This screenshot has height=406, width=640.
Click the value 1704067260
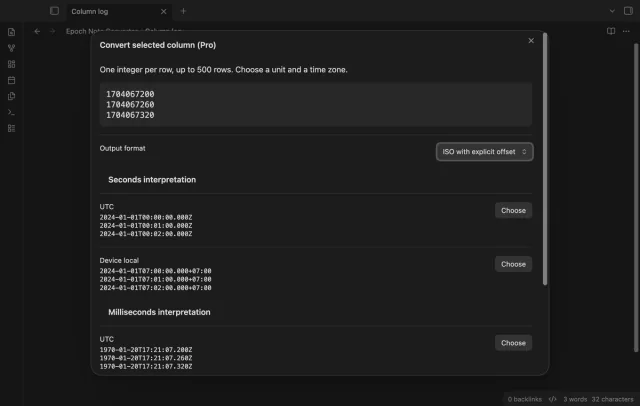click(130, 105)
